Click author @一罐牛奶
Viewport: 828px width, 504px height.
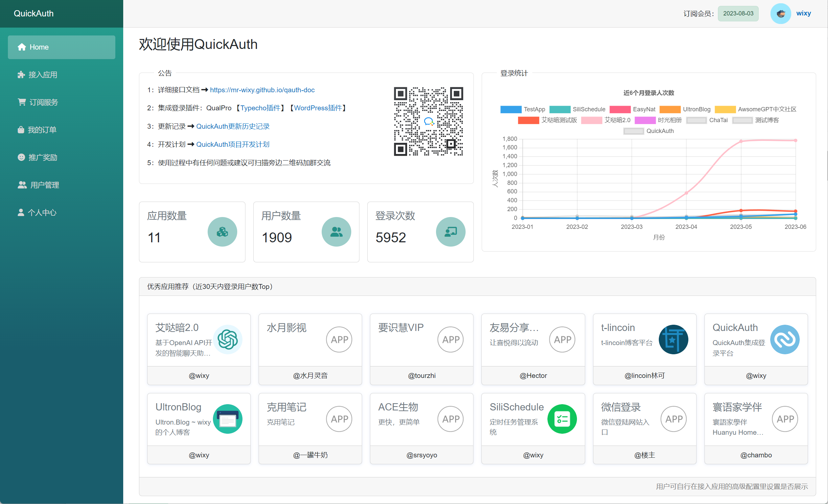tap(310, 455)
